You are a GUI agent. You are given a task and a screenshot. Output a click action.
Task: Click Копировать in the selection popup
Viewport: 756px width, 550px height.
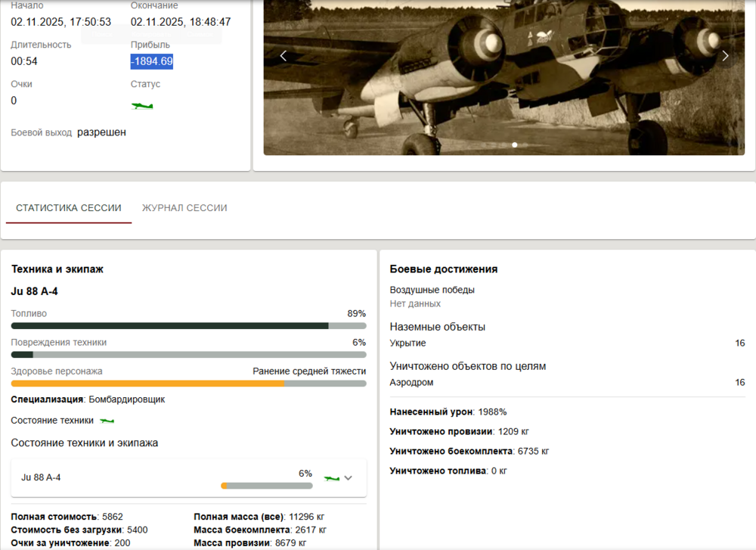(x=152, y=33)
